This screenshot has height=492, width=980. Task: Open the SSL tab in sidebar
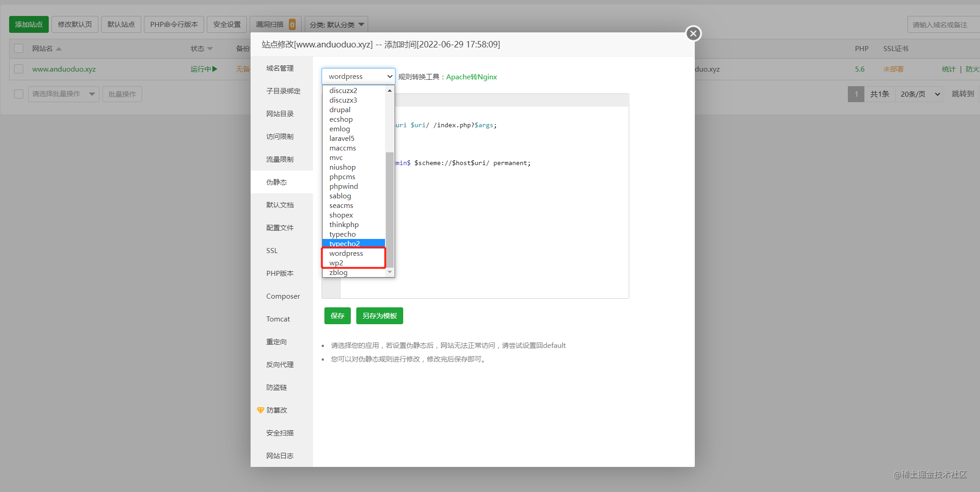(x=272, y=251)
